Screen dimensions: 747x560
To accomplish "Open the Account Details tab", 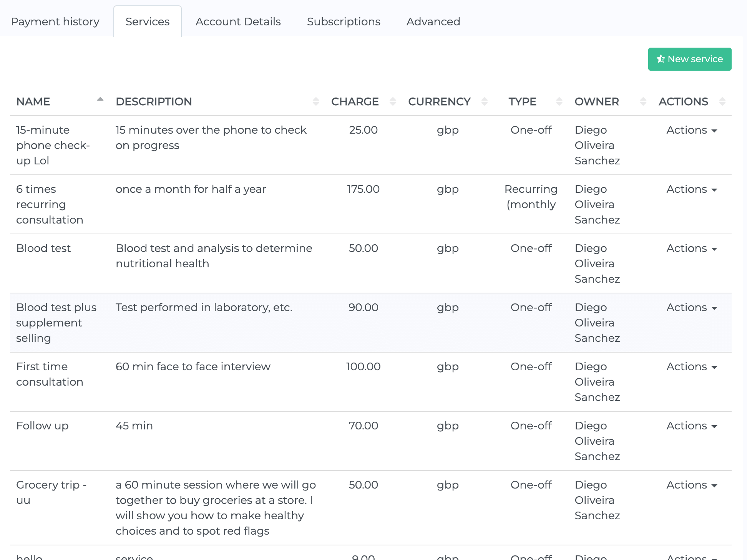I will pos(238,22).
